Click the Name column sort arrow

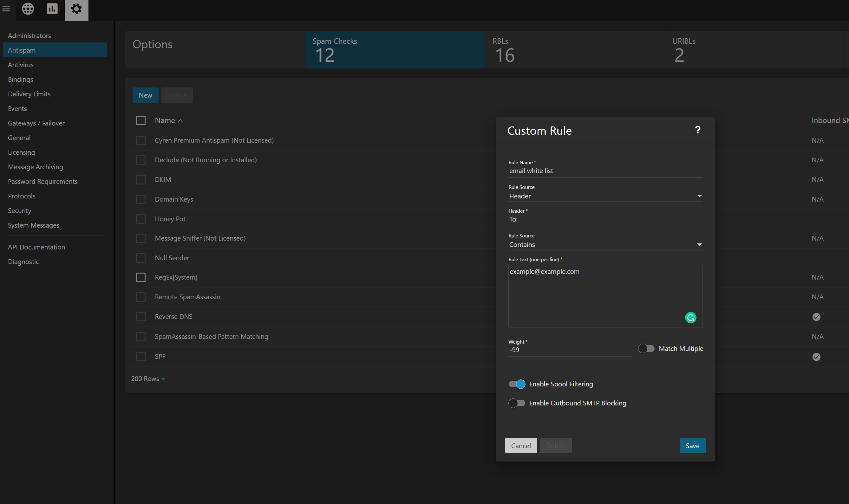pos(180,121)
